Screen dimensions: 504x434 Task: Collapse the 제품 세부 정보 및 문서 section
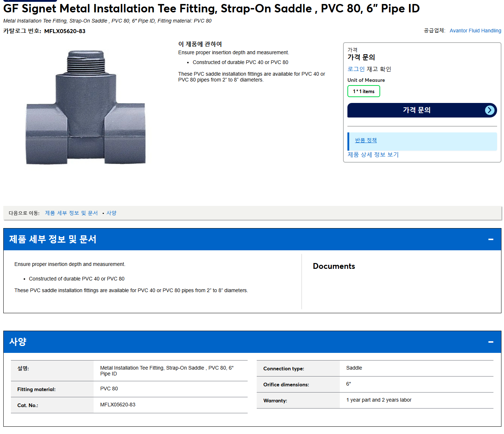click(x=491, y=239)
